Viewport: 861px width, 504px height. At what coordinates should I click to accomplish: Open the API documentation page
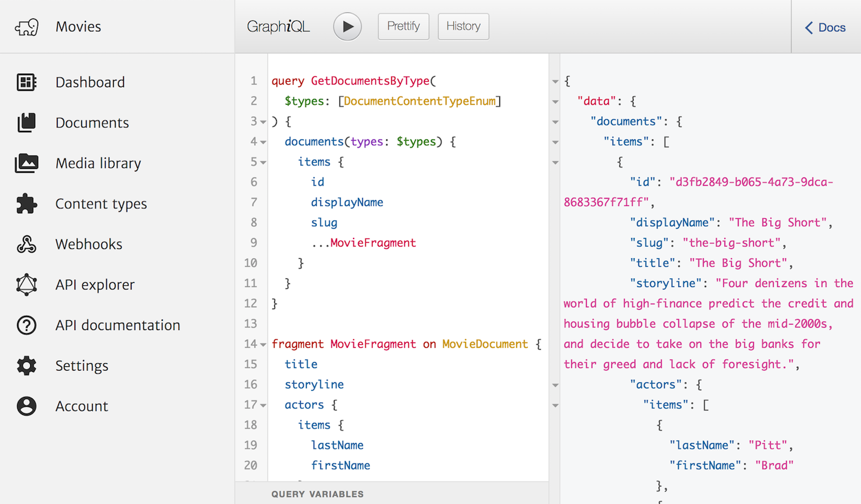click(117, 325)
